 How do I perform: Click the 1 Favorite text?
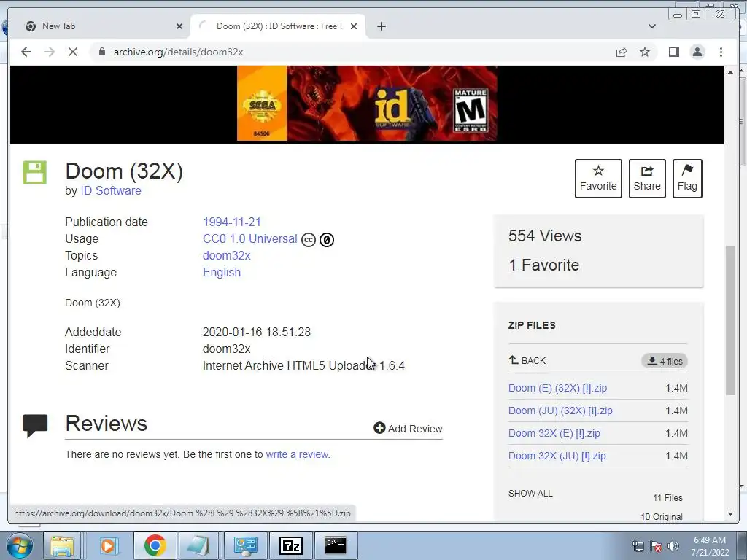coord(543,265)
